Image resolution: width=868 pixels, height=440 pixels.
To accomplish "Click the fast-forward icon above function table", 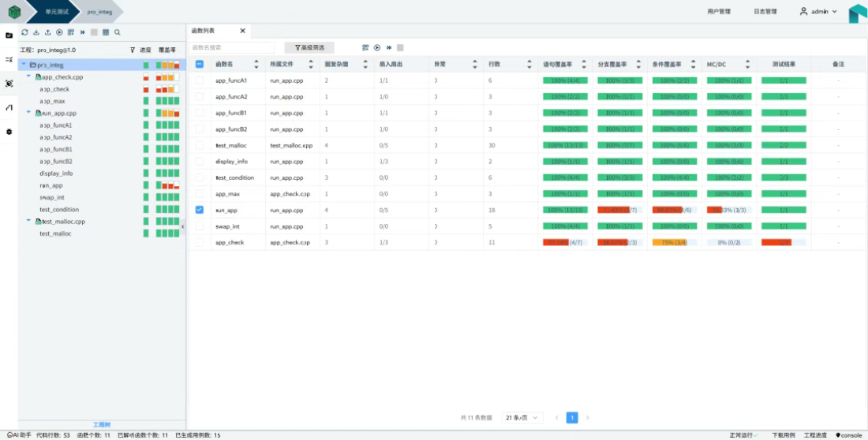I will (389, 48).
